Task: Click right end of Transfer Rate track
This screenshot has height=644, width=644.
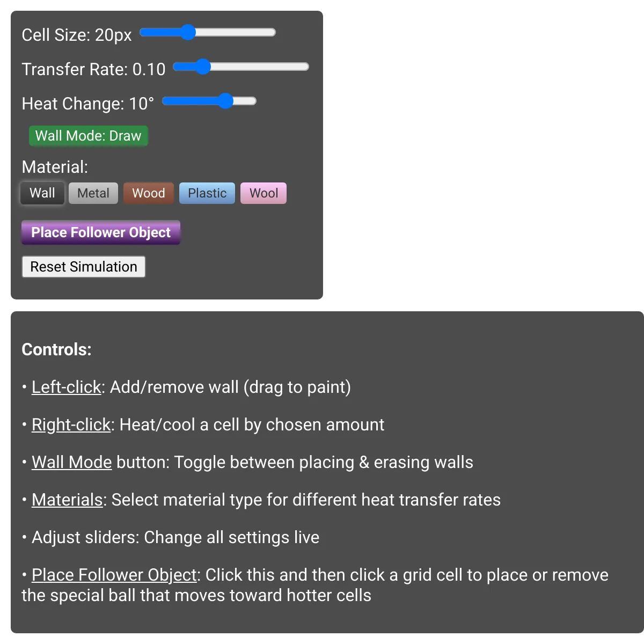Action: pyautogui.click(x=305, y=67)
